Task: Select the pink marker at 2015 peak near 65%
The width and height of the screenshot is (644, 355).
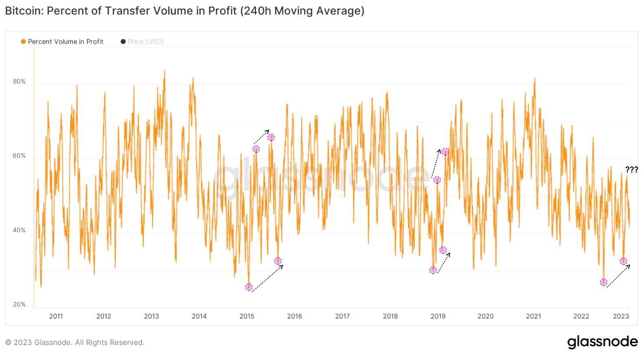Action: click(x=271, y=137)
